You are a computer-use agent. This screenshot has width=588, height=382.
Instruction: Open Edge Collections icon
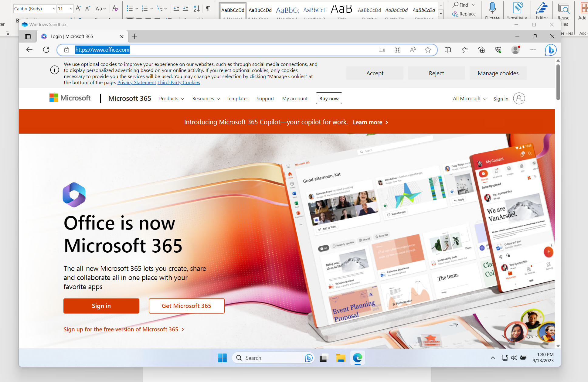(x=481, y=50)
